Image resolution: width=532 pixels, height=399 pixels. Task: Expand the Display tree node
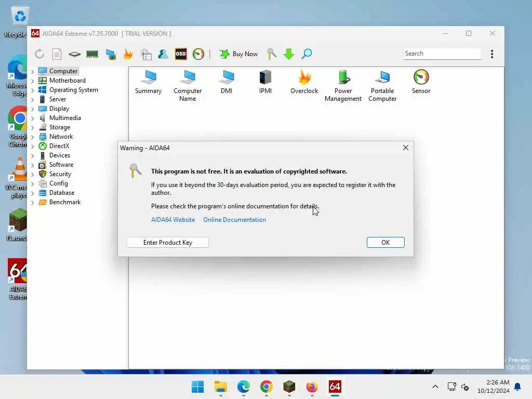[33, 109]
